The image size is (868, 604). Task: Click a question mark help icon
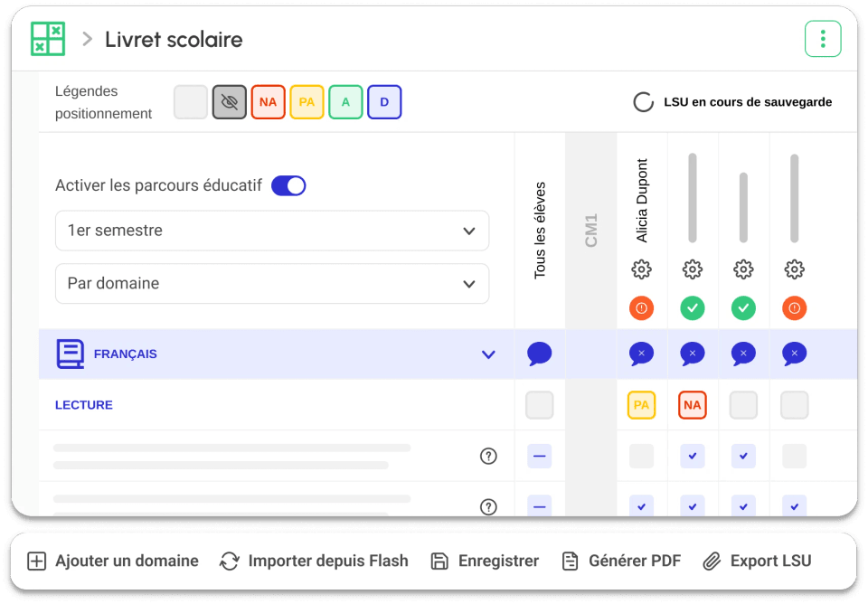tap(489, 456)
